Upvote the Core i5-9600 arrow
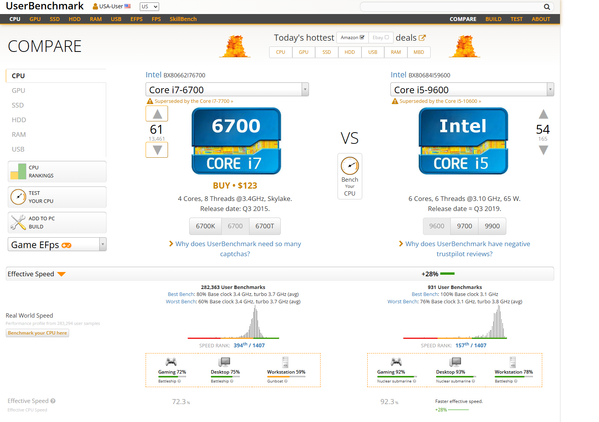599x422 pixels. [x=543, y=114]
